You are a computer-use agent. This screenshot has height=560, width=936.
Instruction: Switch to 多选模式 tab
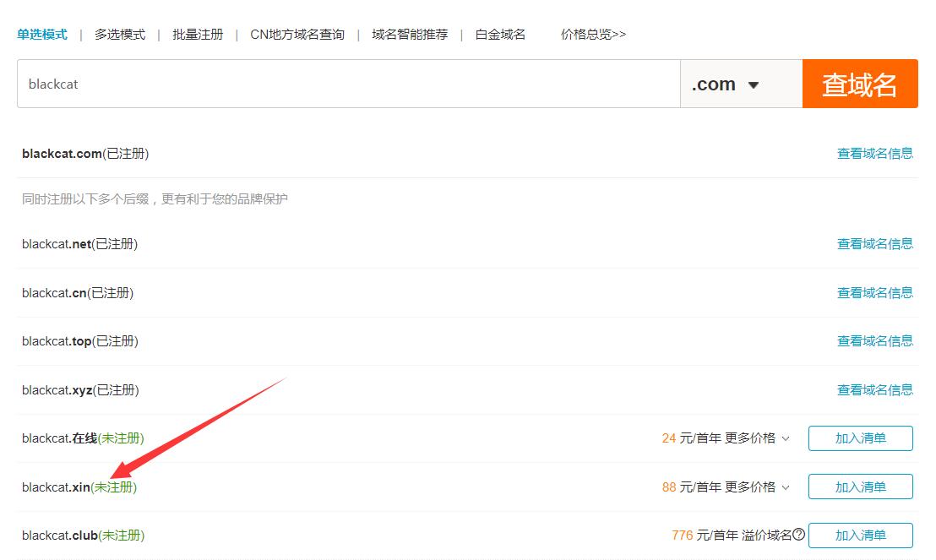click(x=120, y=35)
